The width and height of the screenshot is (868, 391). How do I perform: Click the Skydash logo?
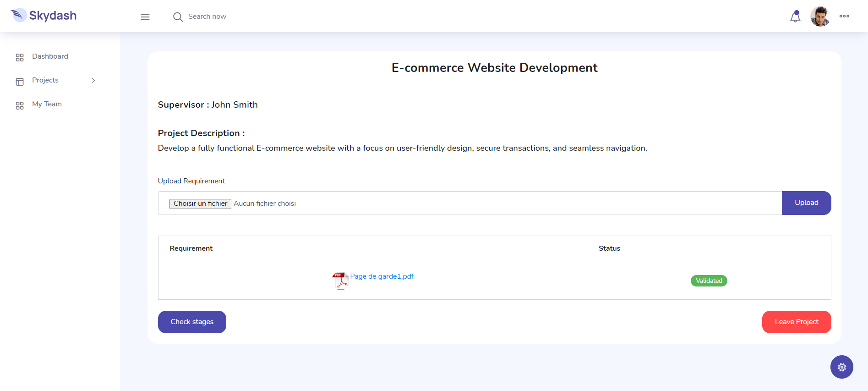44,16
